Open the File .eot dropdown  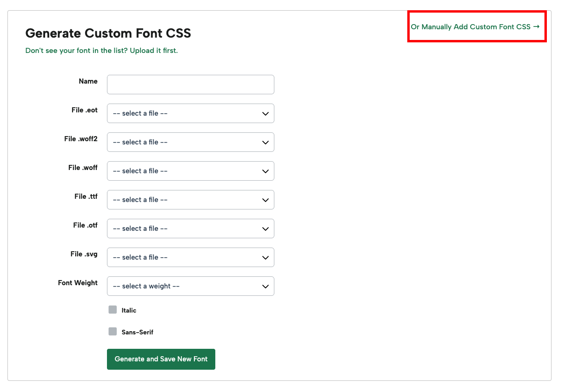(x=190, y=113)
